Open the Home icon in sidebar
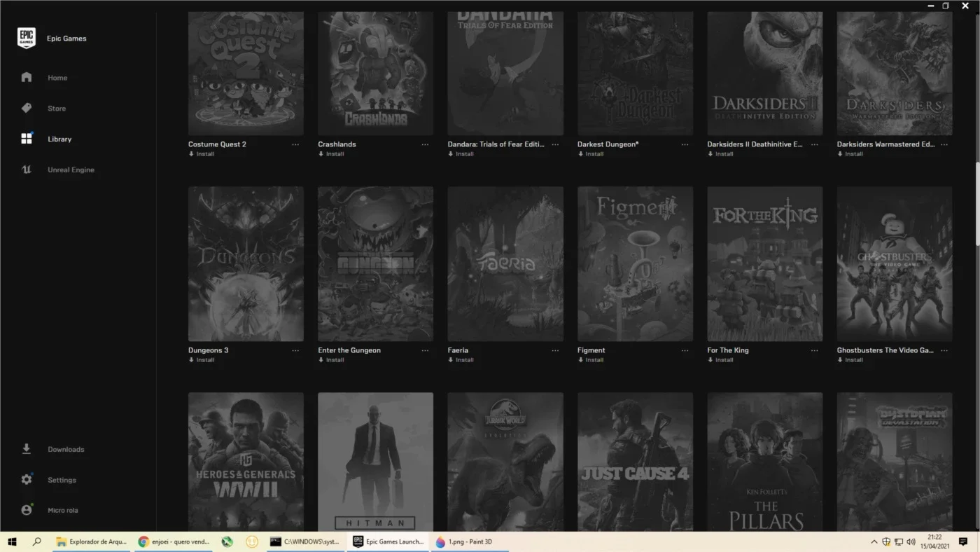Image resolution: width=980 pixels, height=552 pixels. click(x=27, y=77)
